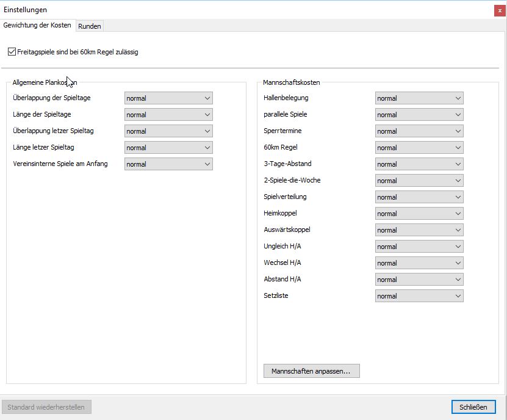
Task: Open the Hallenbelegung weighting dropdown
Action: click(419, 98)
